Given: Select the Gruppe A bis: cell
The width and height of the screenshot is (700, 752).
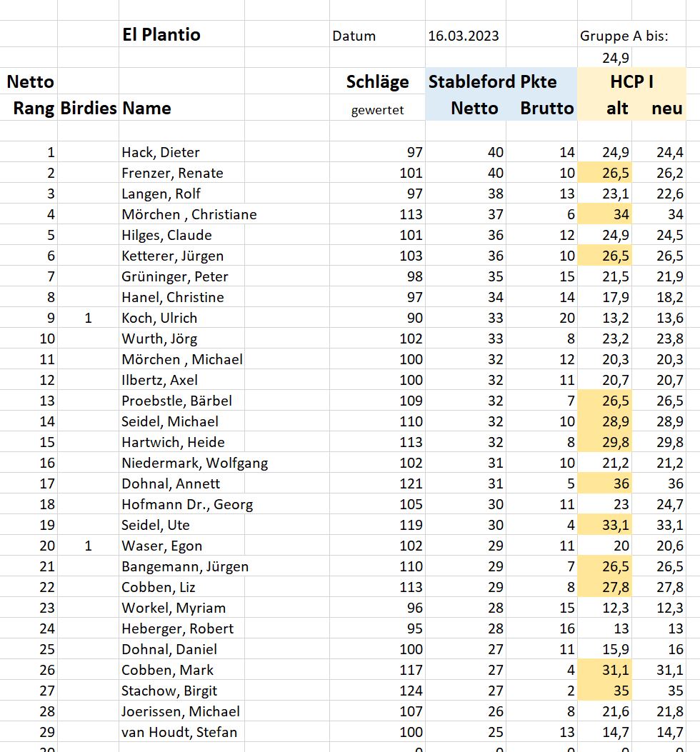Looking at the screenshot, I should (x=624, y=36).
